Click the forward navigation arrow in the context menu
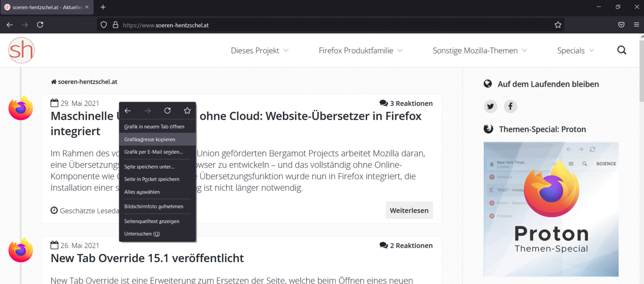 [x=147, y=111]
